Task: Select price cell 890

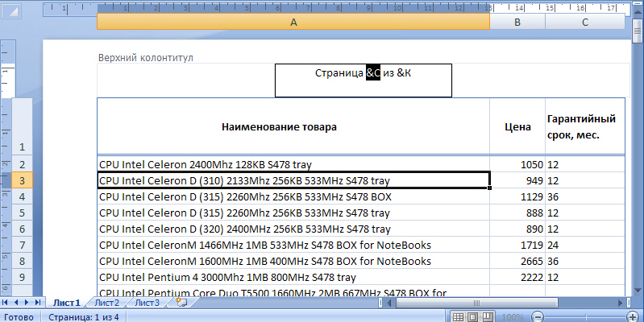Action: click(517, 229)
